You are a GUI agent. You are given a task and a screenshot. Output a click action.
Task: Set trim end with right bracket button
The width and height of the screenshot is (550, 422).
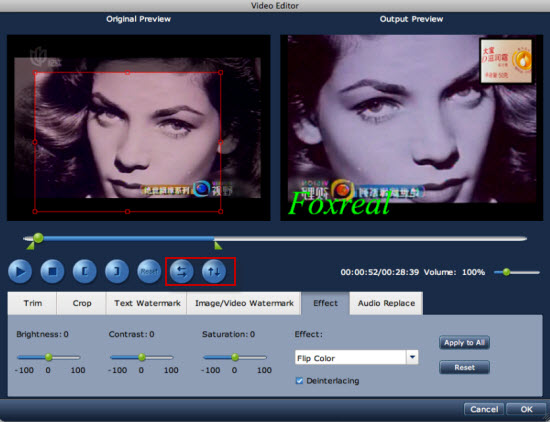point(117,271)
